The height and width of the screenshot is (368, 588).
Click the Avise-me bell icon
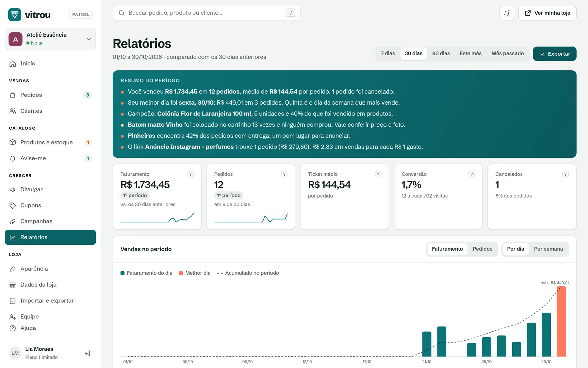(x=13, y=158)
